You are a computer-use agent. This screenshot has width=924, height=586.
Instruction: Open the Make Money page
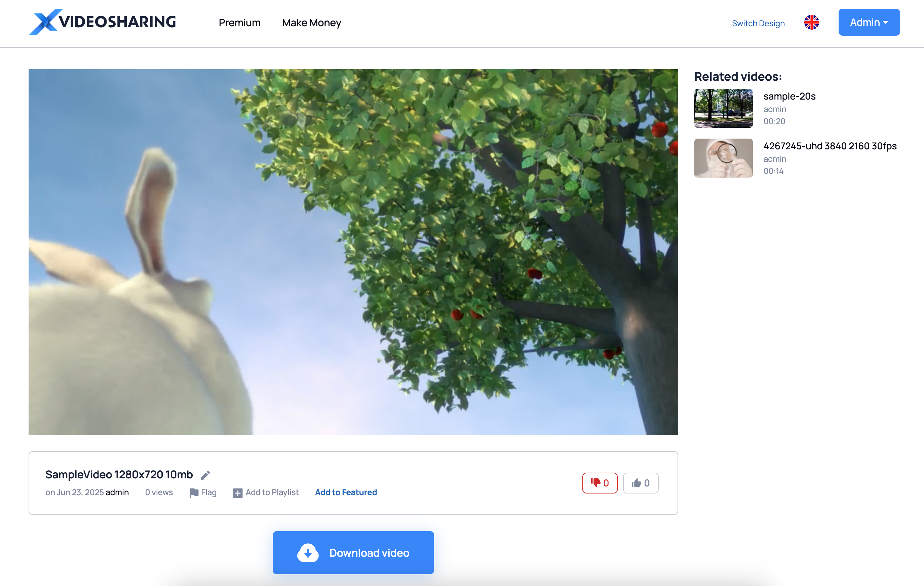[311, 23]
